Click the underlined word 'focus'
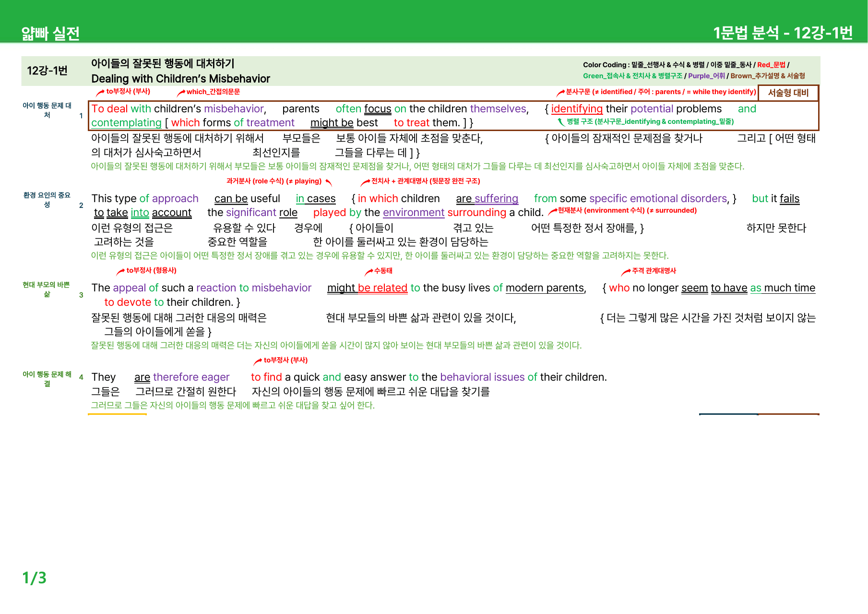The height and width of the screenshot is (614, 868). coord(378,109)
